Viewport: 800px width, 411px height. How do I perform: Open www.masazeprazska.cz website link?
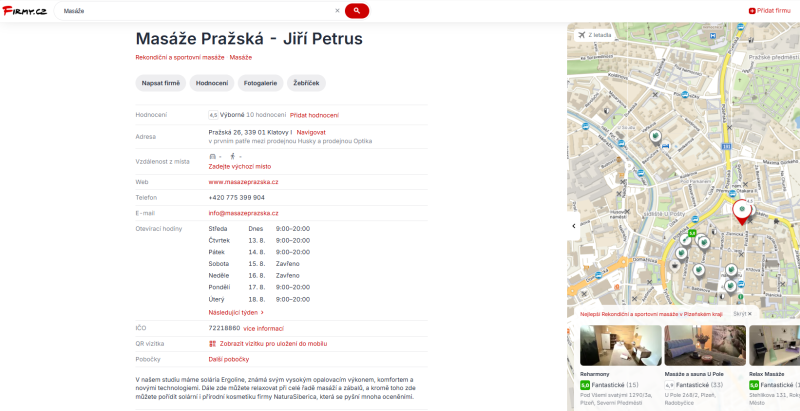(x=243, y=182)
